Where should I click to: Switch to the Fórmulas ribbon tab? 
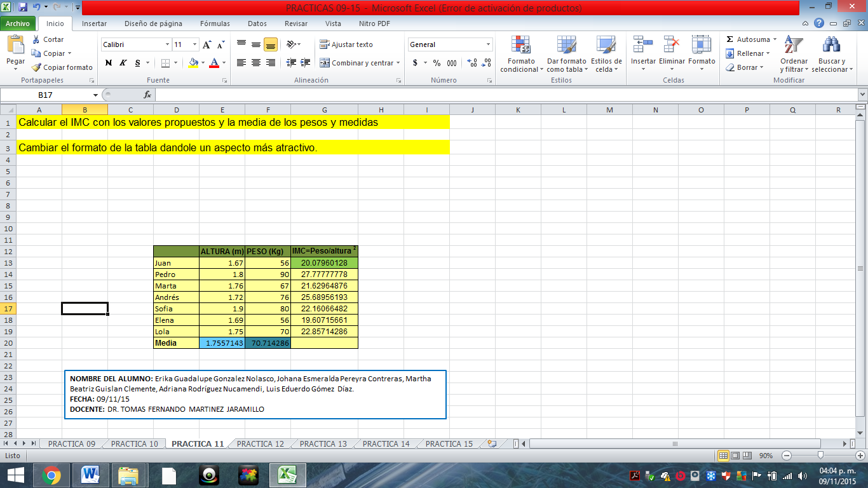point(215,24)
